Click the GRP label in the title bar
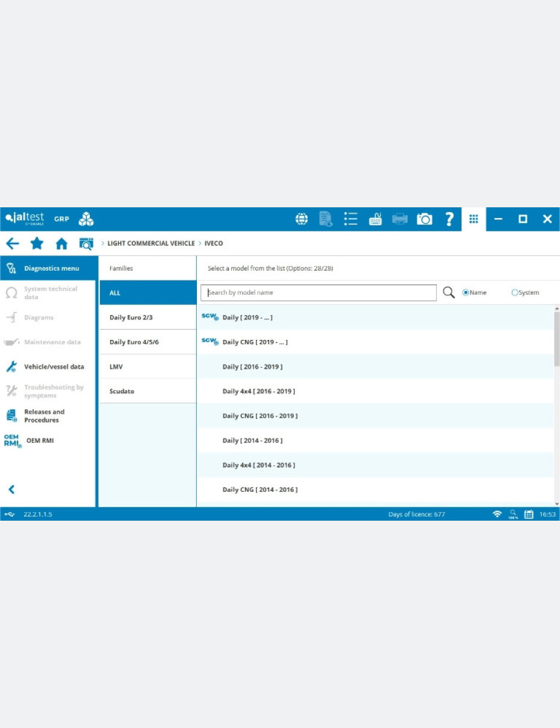This screenshot has width=560, height=728. pos(61,219)
